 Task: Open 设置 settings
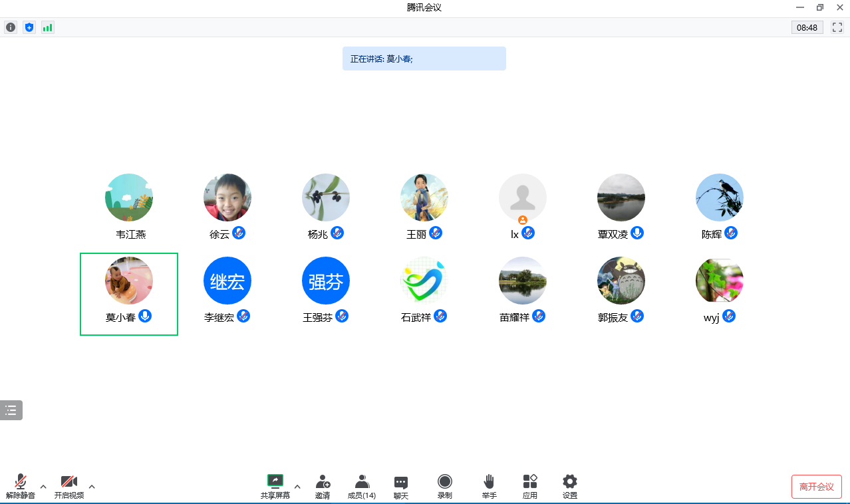click(570, 487)
